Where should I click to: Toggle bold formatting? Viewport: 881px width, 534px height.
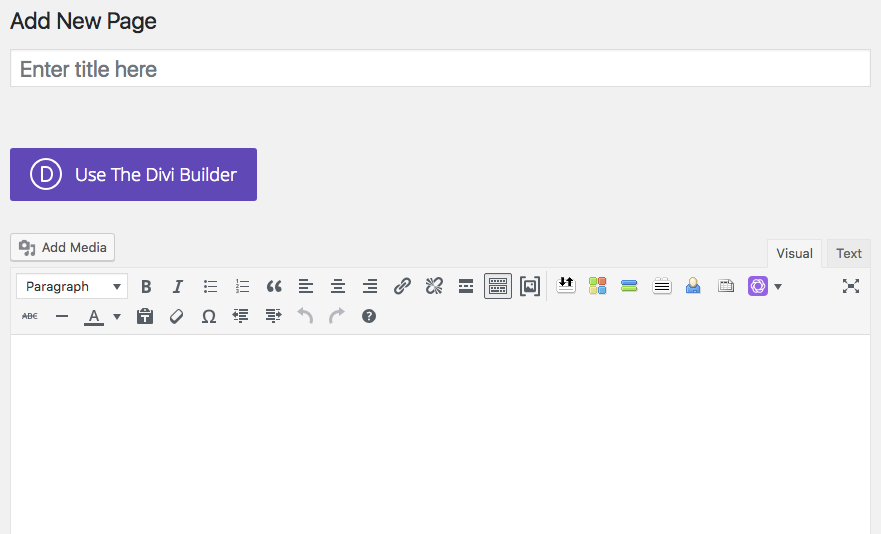pyautogui.click(x=146, y=287)
